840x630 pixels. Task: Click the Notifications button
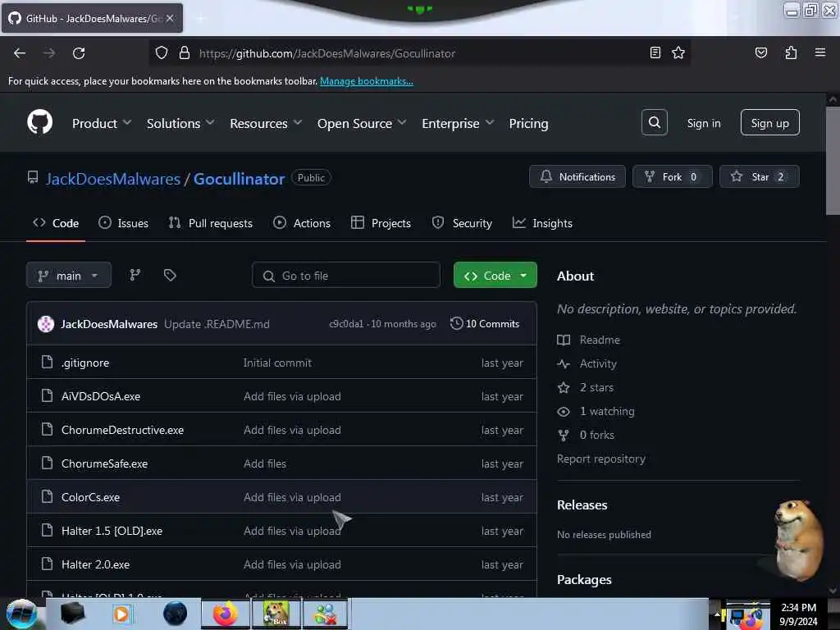pos(577,176)
